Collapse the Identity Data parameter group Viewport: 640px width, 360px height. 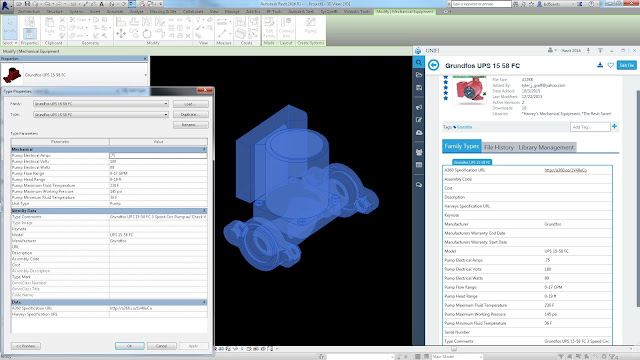204,211
